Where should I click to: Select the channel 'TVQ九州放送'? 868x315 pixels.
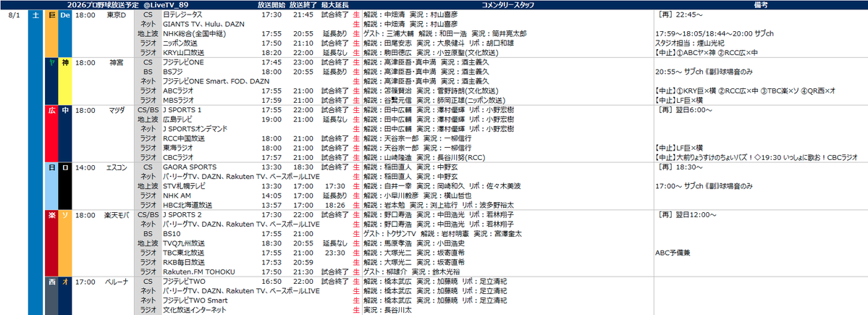(184, 243)
